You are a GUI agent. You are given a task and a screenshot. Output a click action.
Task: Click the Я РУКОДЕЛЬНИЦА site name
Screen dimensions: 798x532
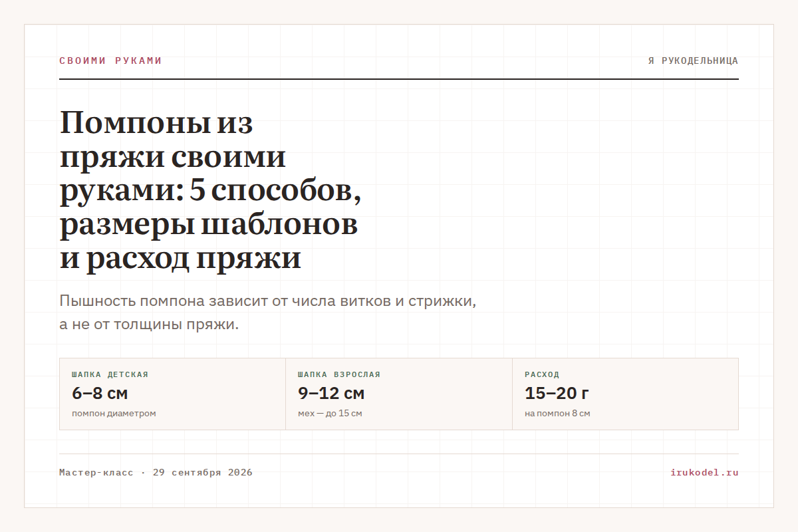pos(693,61)
